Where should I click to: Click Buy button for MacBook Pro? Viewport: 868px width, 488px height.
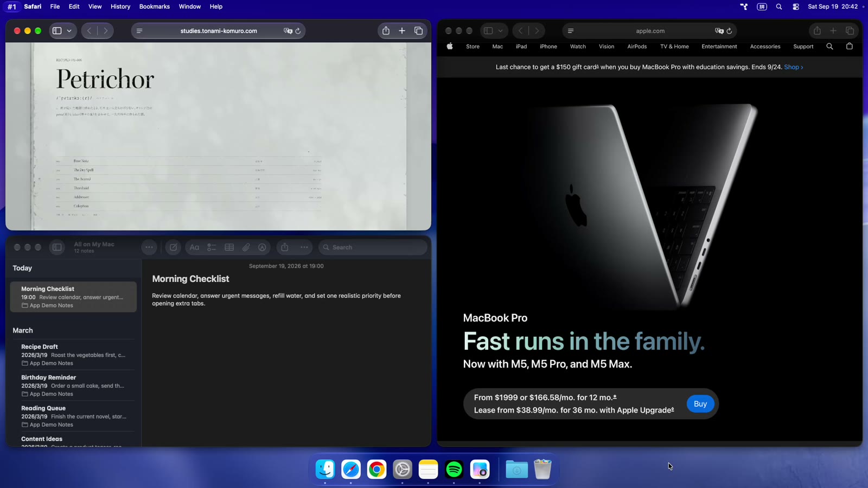pyautogui.click(x=700, y=404)
